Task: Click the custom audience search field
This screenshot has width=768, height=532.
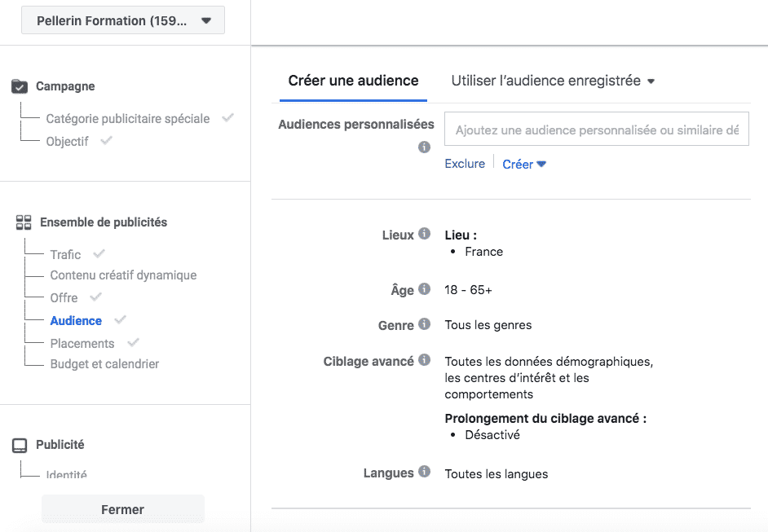Action: tap(597, 130)
